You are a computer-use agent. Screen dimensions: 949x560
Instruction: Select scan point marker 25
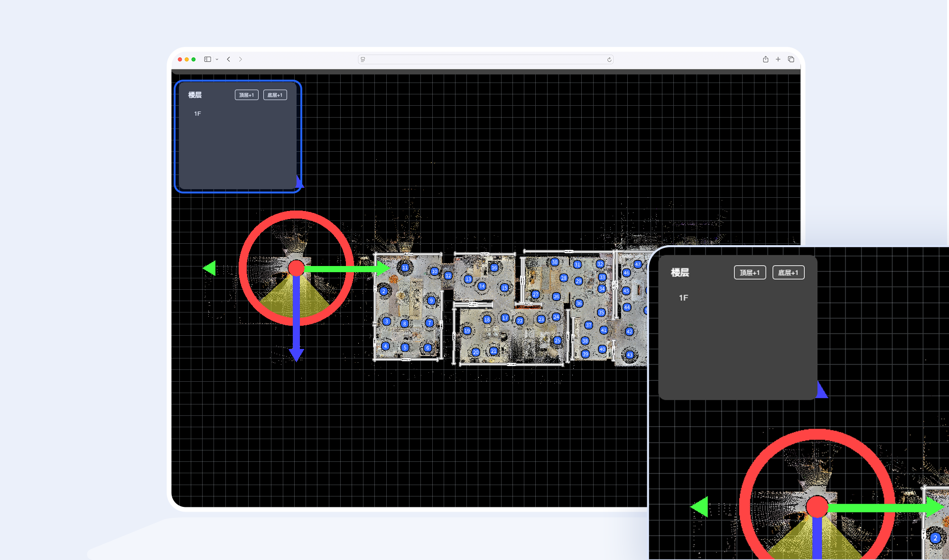tap(558, 340)
